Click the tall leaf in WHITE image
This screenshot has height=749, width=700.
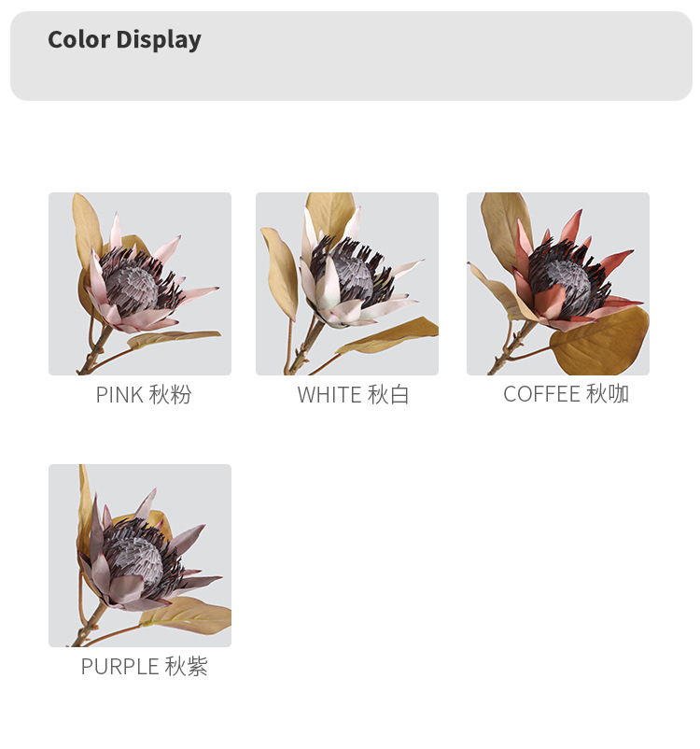(330, 213)
